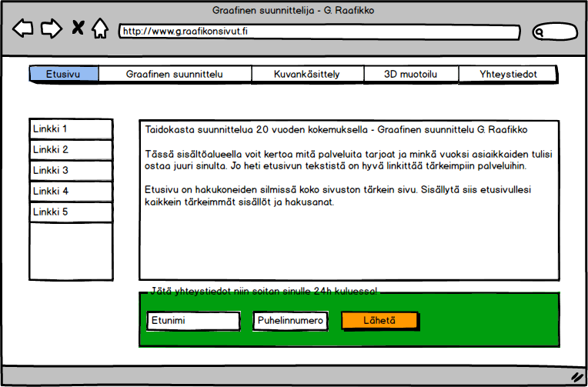Go to the home page icon
The width and height of the screenshot is (588, 387).
point(100,28)
